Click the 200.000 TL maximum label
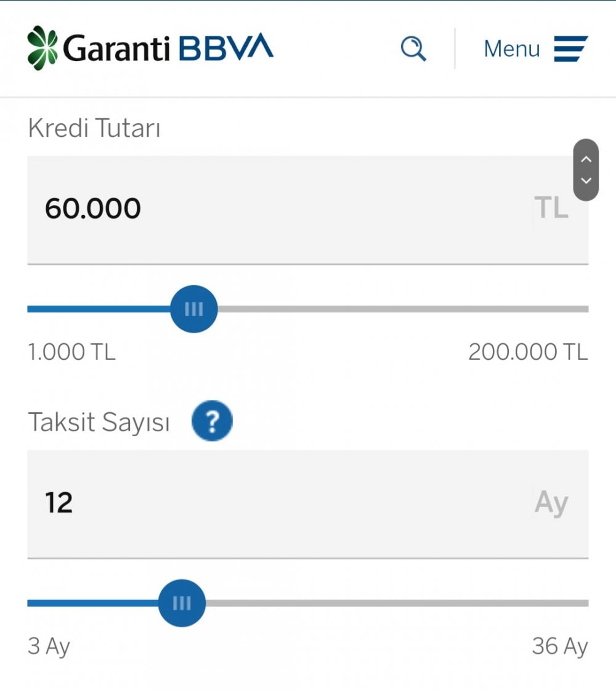 coord(528,352)
